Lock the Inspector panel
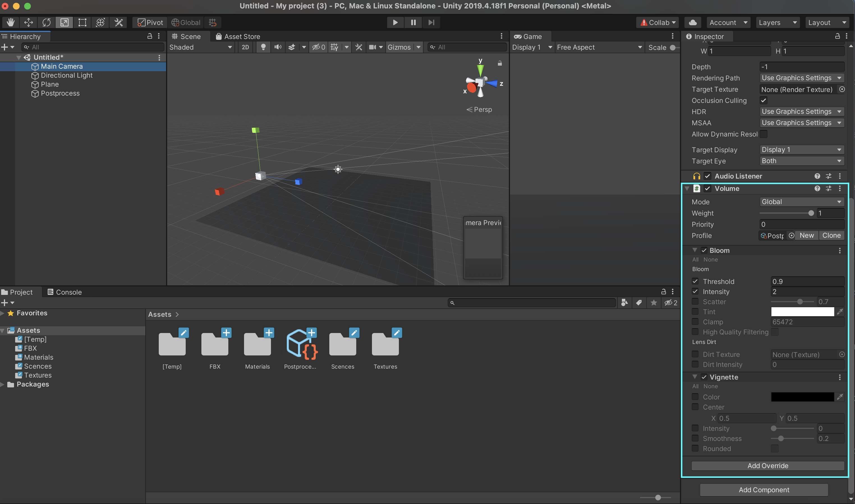 837,36
